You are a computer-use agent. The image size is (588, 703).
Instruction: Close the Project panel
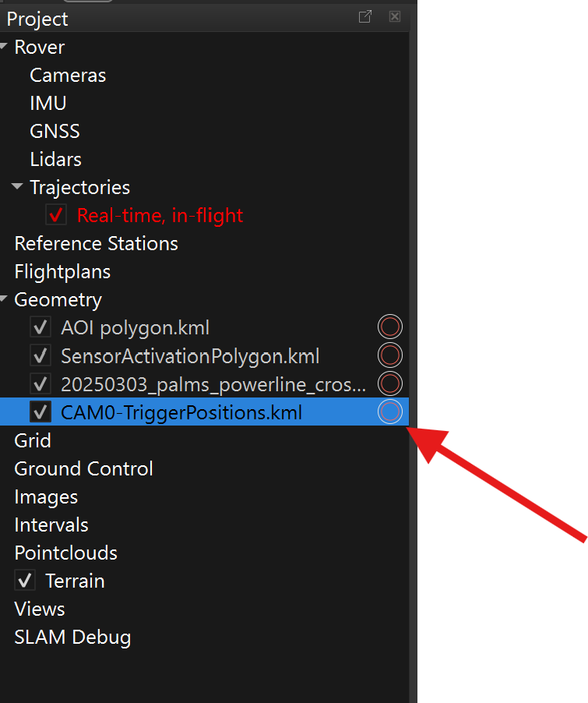395,17
